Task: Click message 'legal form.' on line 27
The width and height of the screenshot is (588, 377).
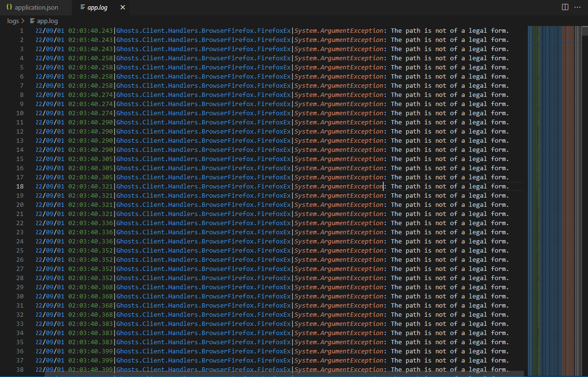Action: [489, 269]
